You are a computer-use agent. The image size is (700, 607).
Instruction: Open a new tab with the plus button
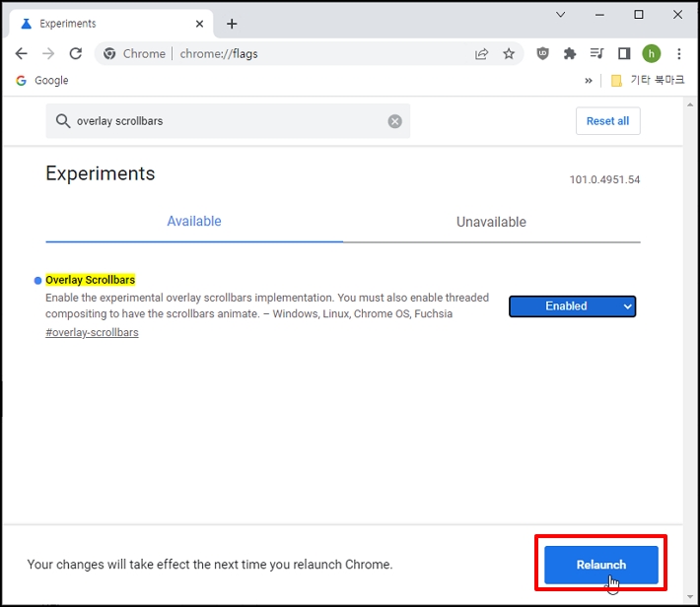pos(232,24)
